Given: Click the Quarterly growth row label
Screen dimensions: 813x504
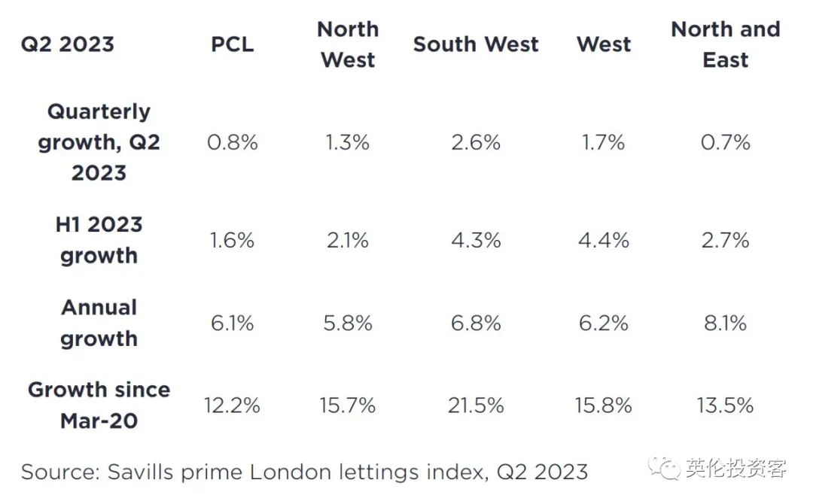Looking at the screenshot, I should (x=99, y=142).
